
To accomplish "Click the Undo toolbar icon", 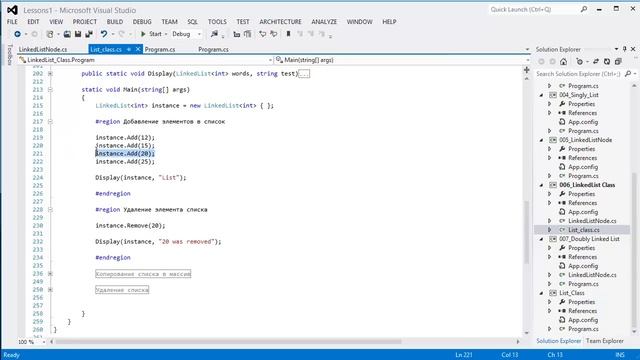I will coord(104,34).
